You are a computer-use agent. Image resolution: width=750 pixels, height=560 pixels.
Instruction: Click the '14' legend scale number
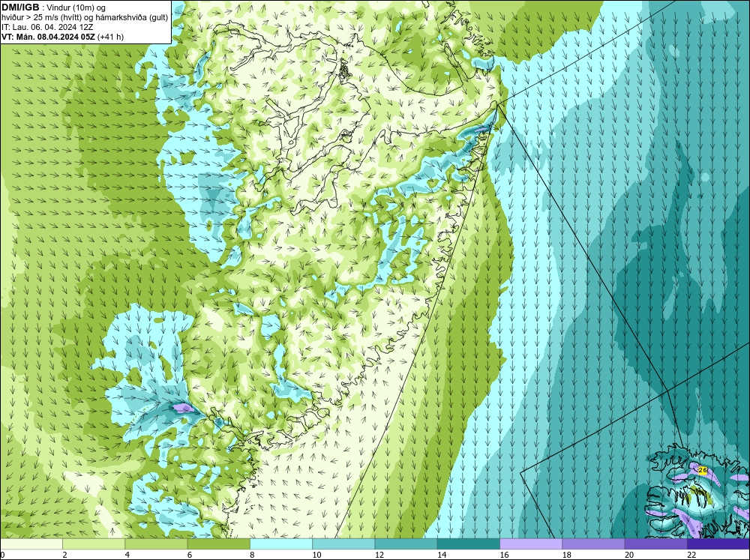coord(442,555)
